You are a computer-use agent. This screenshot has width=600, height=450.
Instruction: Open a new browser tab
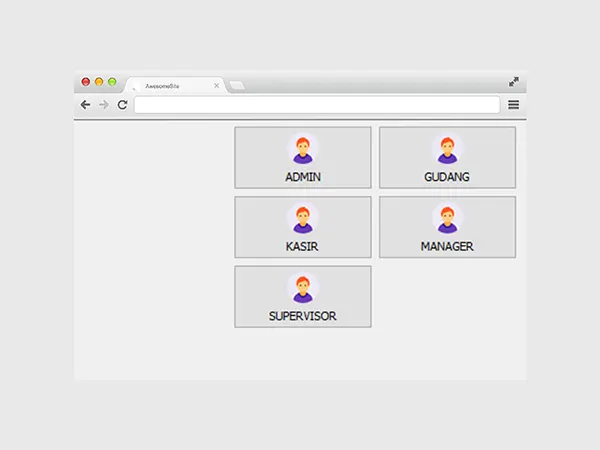point(237,86)
